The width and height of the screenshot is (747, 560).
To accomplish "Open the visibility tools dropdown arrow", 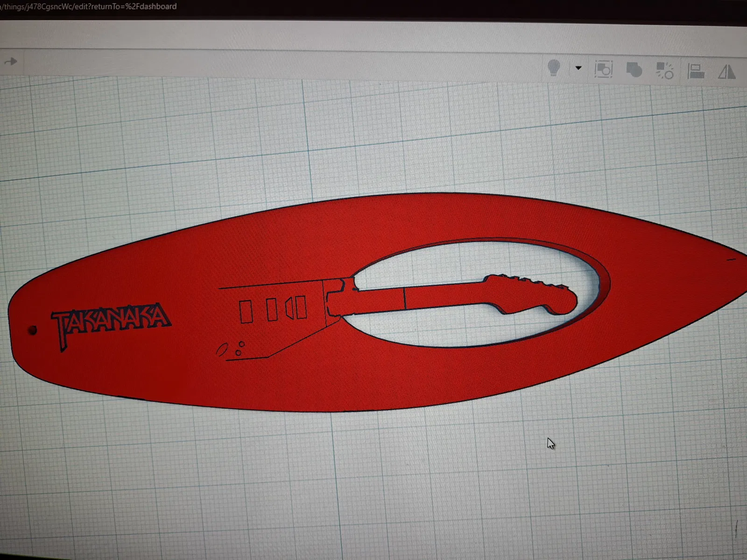I will (x=578, y=68).
